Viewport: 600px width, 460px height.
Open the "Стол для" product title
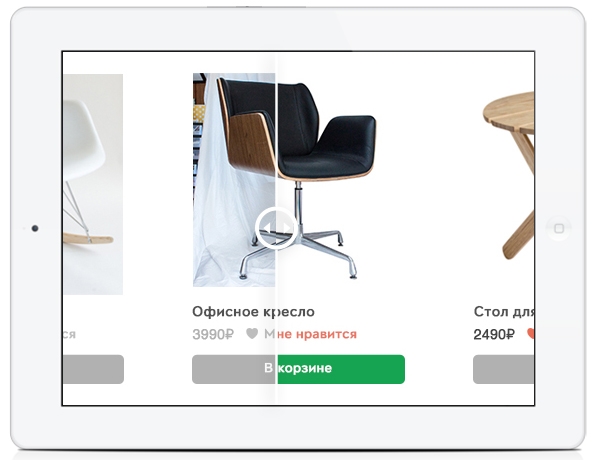(504, 312)
